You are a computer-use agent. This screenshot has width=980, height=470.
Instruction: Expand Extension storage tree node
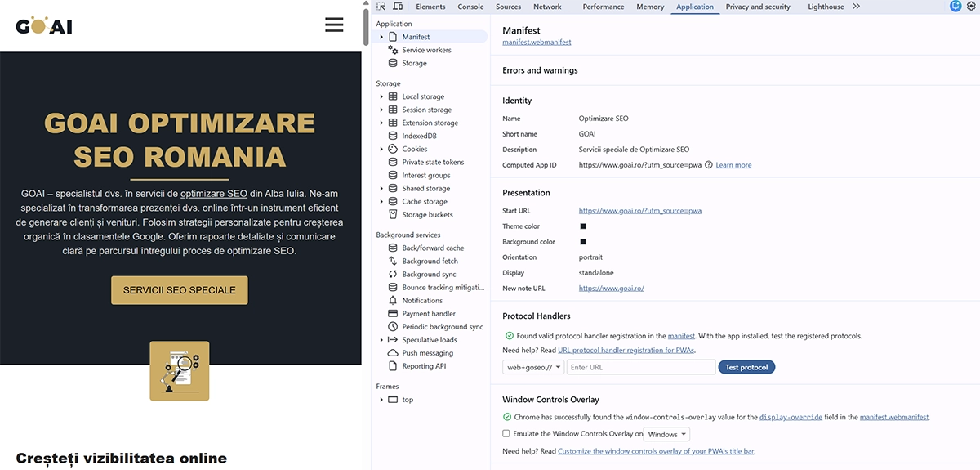tap(381, 123)
